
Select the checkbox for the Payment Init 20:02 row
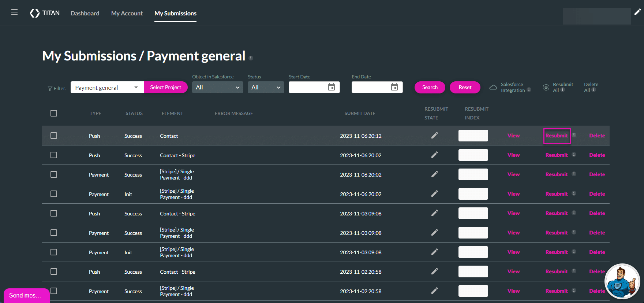(54, 194)
